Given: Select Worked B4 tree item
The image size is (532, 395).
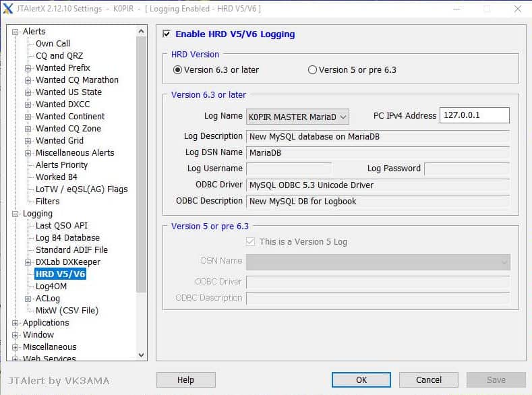Looking at the screenshot, I should click(x=57, y=177).
